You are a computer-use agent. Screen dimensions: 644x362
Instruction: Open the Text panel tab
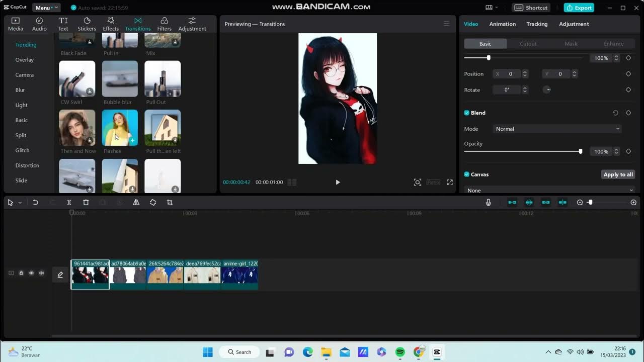(63, 24)
